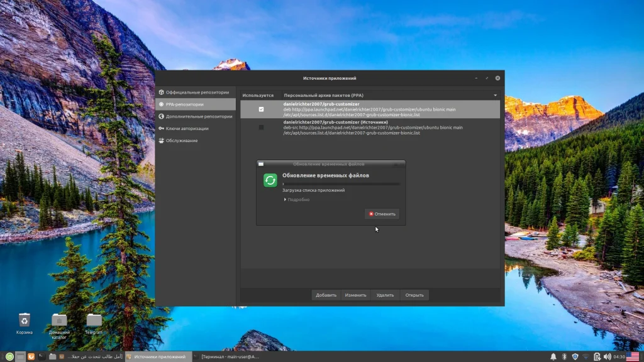This screenshot has height=362, width=644.
Task: Minimize the Источники приложений window
Action: (x=476, y=78)
